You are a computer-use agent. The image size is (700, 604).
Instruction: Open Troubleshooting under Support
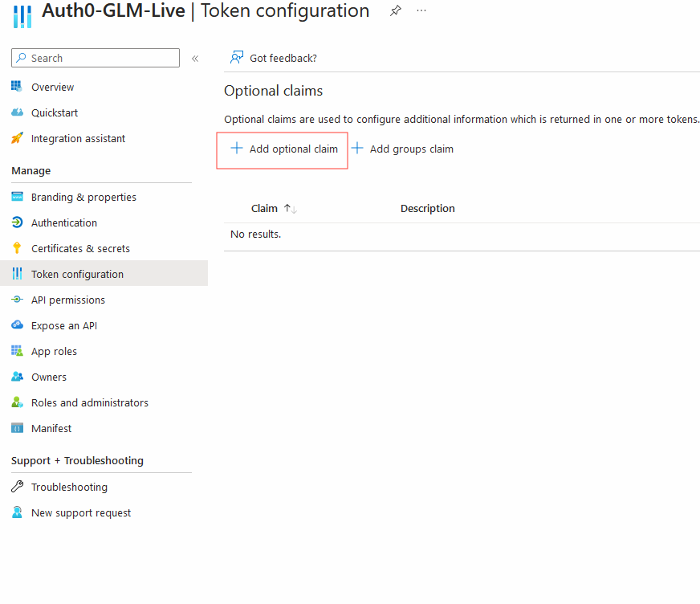[69, 487]
